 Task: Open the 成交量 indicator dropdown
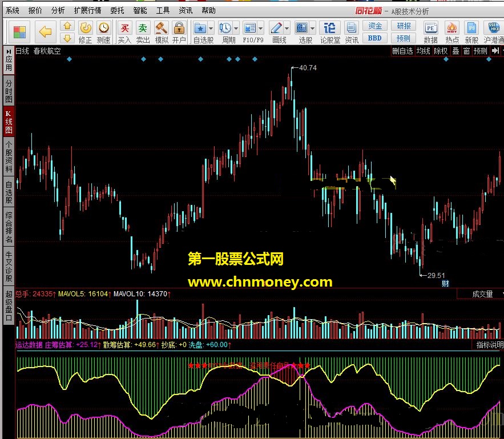click(x=480, y=294)
